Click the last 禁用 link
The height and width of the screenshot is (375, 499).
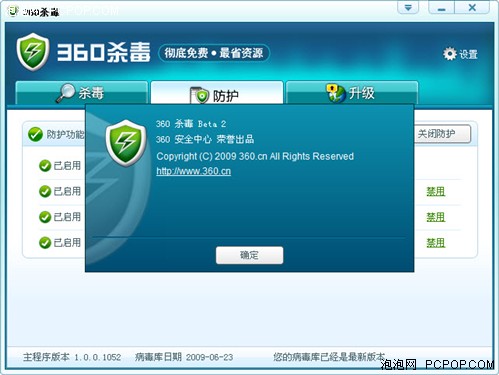tap(436, 243)
